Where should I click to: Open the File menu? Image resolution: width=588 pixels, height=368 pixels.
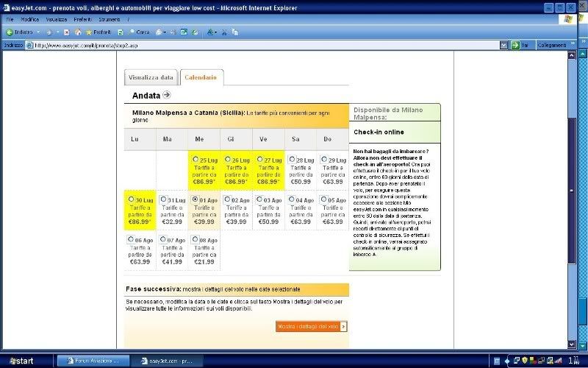10,20
